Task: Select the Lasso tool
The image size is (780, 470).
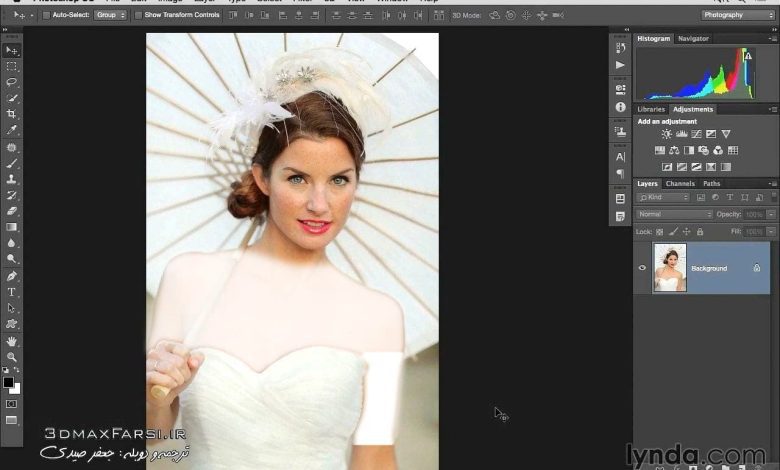Action: (x=11, y=82)
